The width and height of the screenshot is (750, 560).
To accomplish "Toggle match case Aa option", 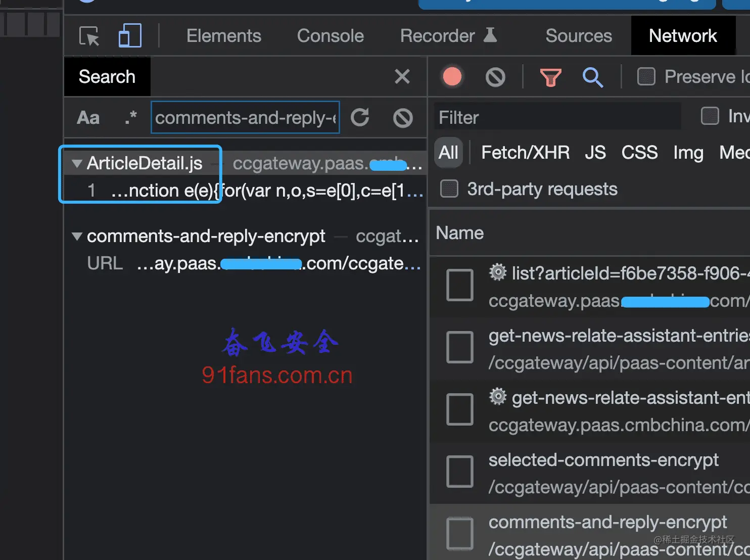I will tap(88, 118).
